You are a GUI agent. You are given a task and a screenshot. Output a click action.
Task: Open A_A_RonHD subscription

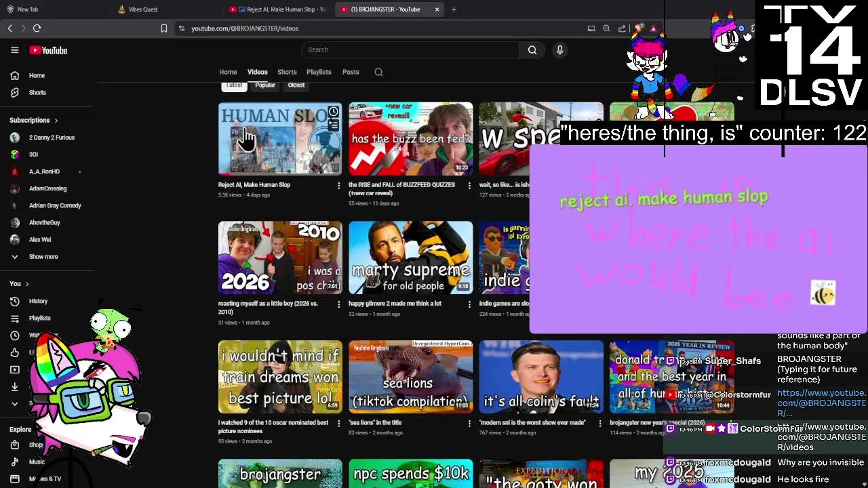[45, 171]
